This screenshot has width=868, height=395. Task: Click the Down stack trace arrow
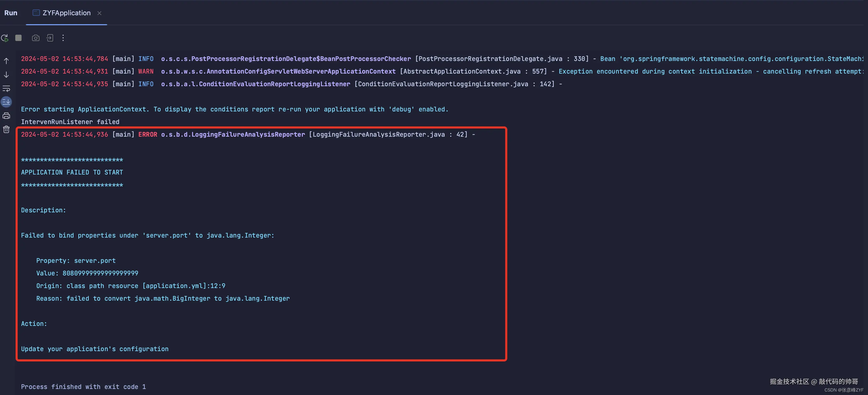(x=6, y=75)
